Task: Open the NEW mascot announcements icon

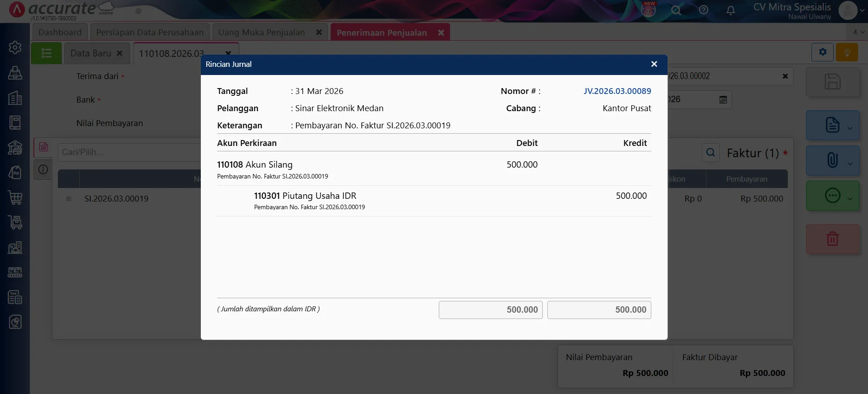Action: click(x=649, y=9)
